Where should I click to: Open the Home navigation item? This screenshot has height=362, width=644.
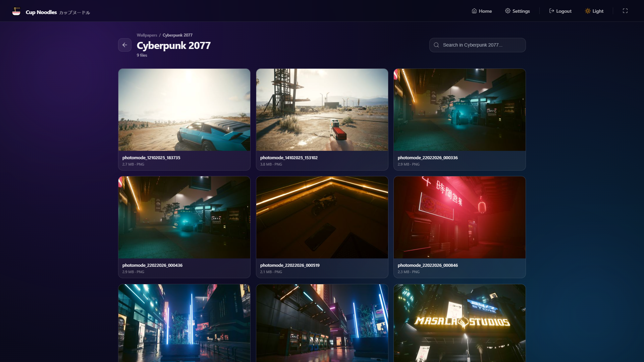[x=482, y=11]
